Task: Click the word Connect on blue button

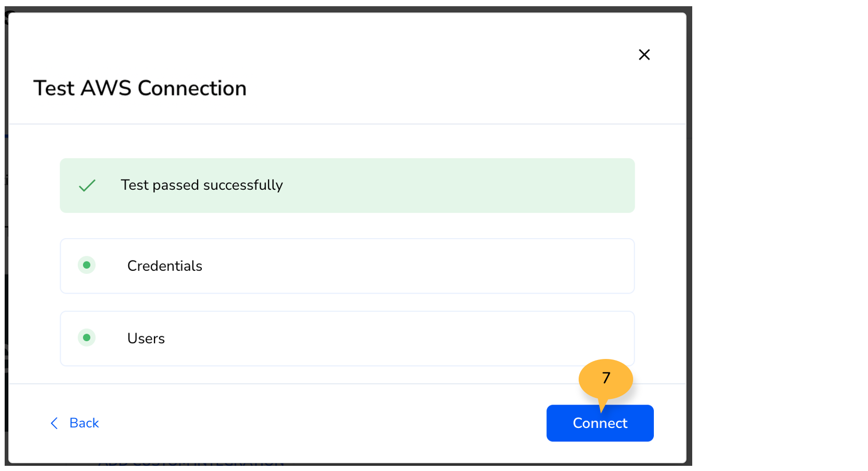Action: (600, 423)
